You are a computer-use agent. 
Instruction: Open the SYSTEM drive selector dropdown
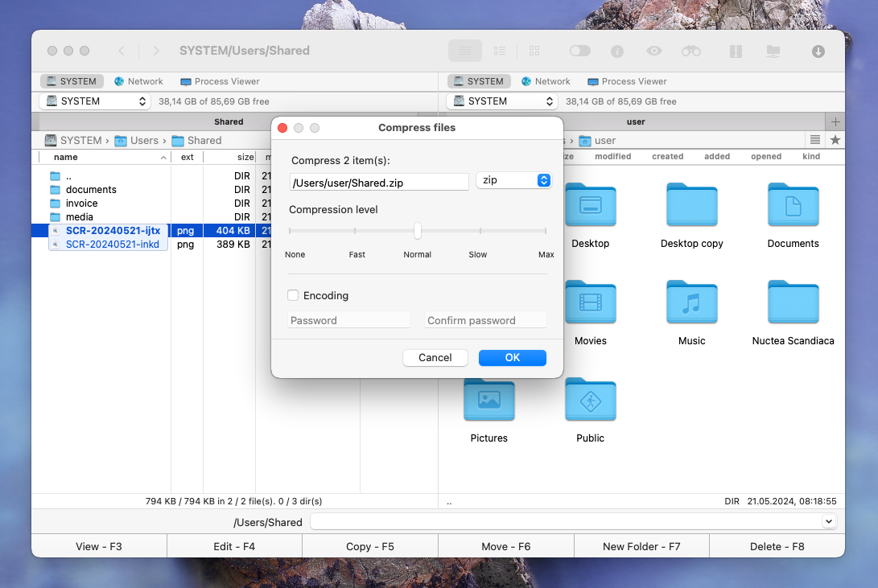click(x=94, y=101)
